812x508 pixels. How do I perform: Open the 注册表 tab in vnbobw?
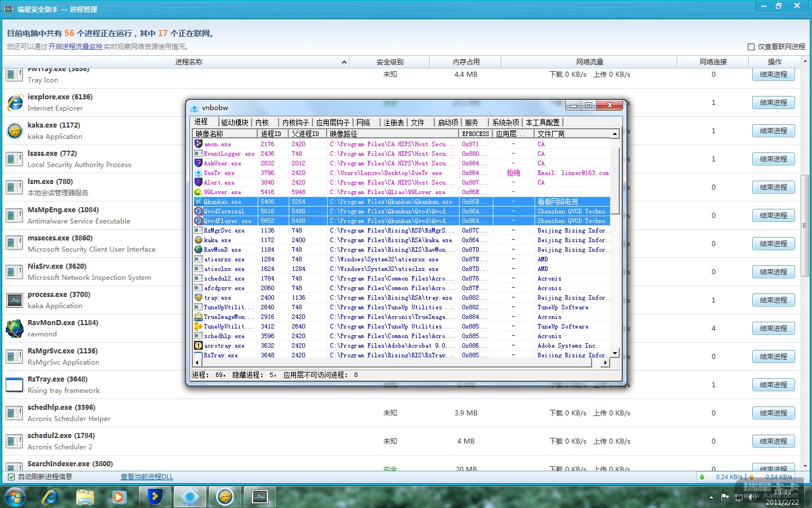[394, 122]
